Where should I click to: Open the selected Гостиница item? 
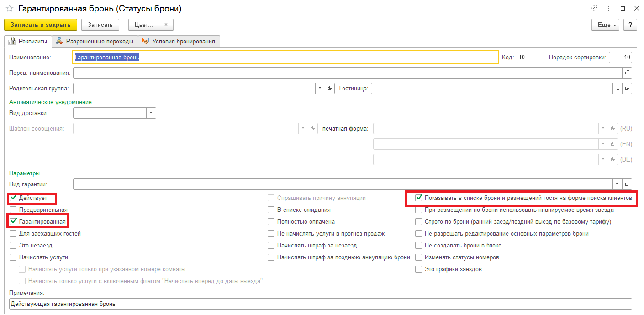pos(628,88)
